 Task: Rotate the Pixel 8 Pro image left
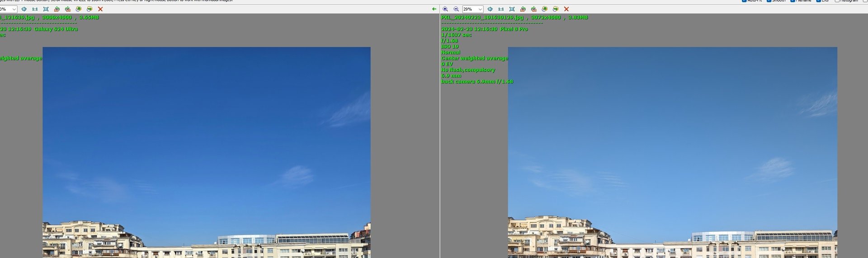pyautogui.click(x=523, y=9)
